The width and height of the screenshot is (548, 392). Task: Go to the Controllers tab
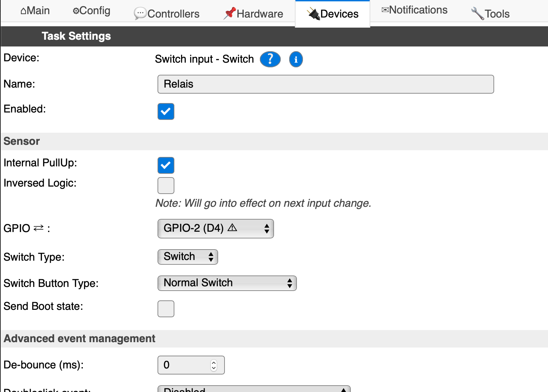[167, 13]
